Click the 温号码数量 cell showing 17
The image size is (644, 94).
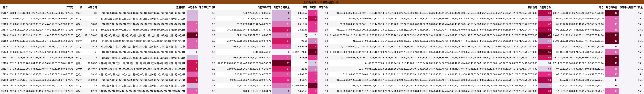[282, 63]
